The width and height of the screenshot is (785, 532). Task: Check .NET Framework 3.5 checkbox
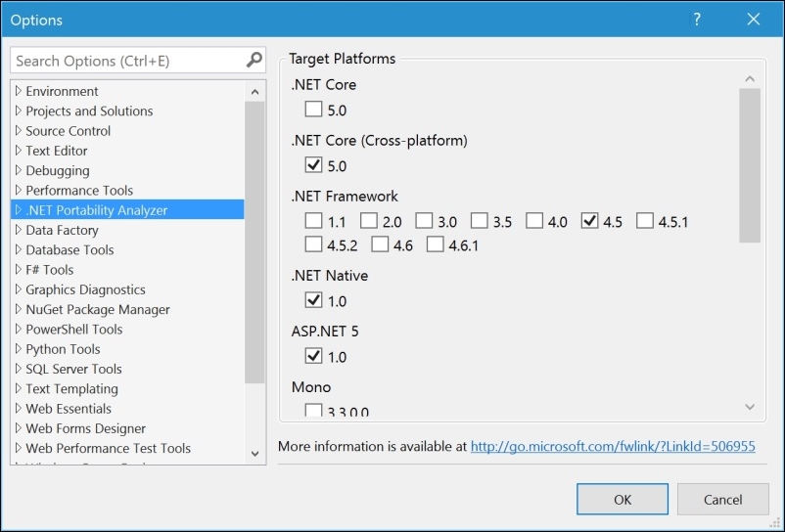(479, 220)
